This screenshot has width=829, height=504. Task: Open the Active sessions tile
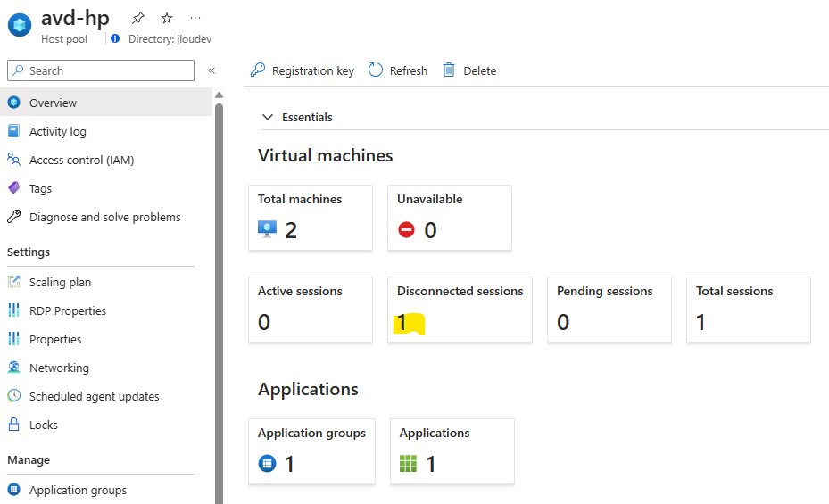(x=311, y=309)
